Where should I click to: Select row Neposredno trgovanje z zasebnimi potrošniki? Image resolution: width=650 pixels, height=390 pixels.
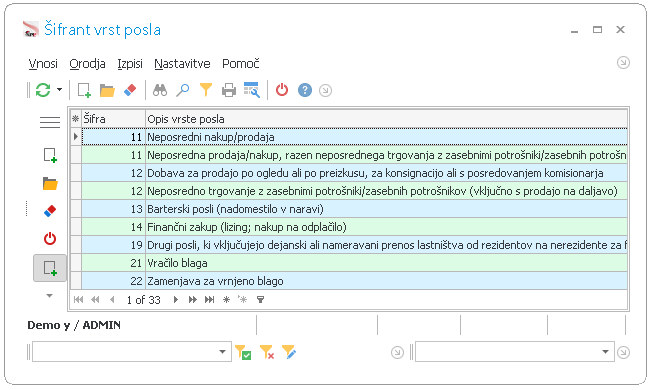[354, 191]
